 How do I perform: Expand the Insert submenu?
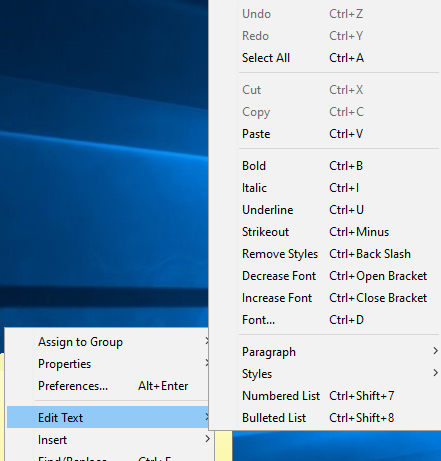109,440
